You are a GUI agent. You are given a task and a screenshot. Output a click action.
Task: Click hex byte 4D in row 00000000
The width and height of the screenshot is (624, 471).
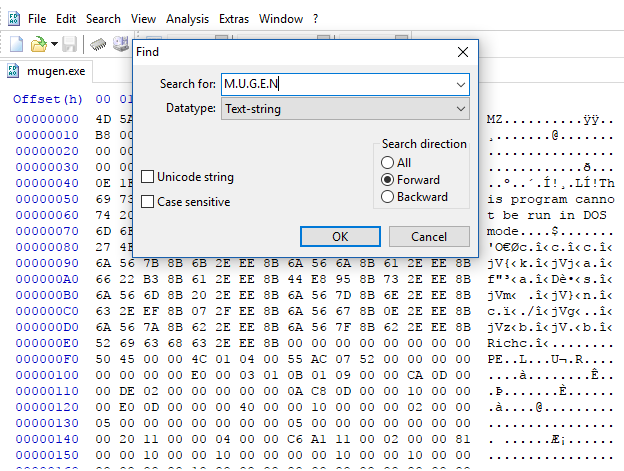(x=103, y=119)
